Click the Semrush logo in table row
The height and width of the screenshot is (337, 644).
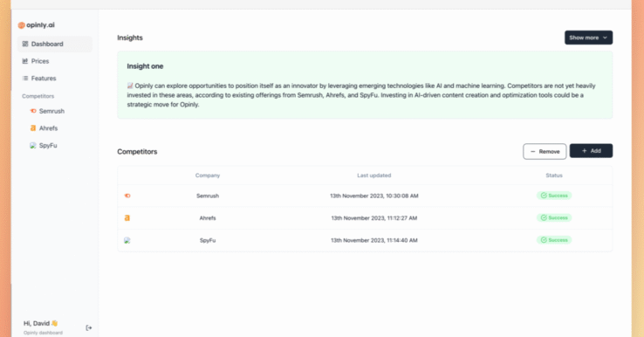127,196
